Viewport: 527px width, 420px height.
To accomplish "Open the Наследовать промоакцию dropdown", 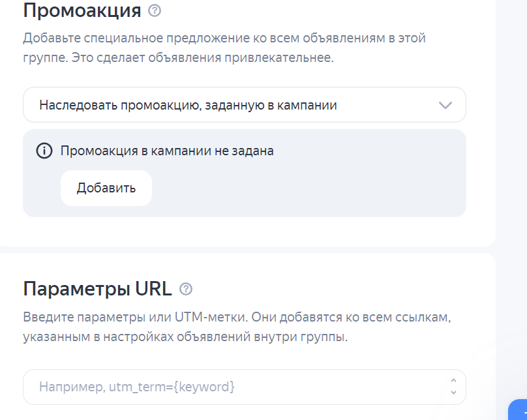I will 244,105.
